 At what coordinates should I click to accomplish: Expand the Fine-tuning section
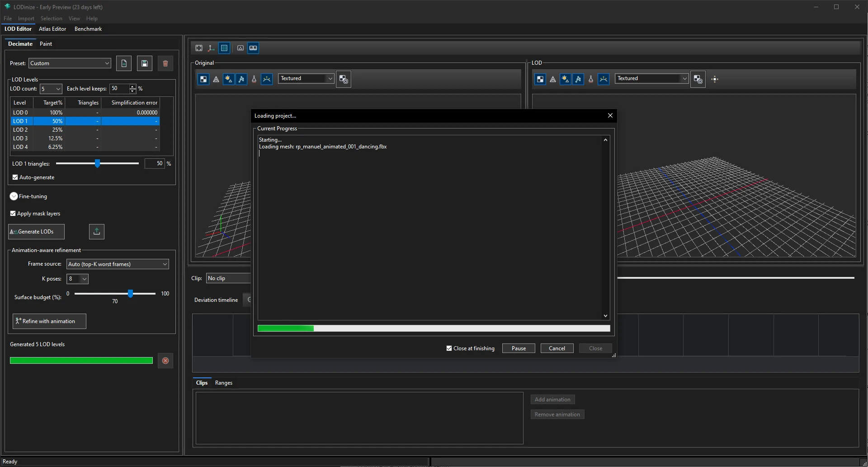14,196
